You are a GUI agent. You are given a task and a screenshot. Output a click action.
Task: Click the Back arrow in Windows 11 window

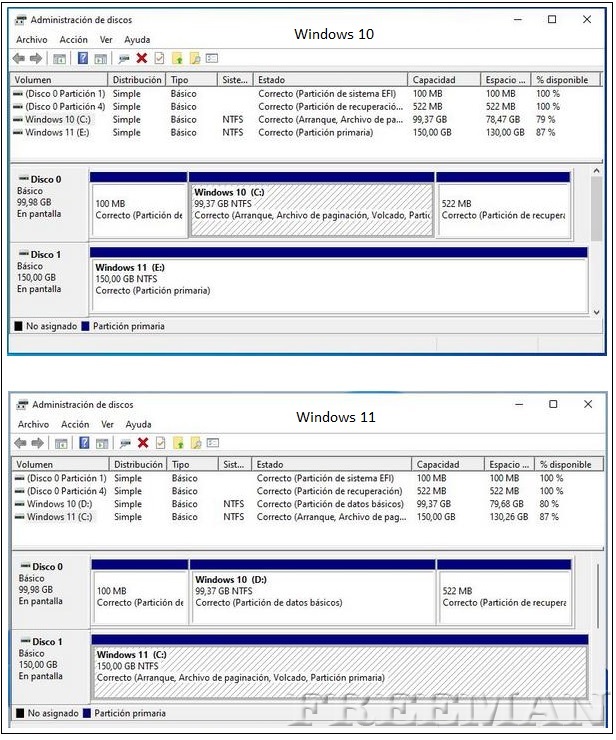(20, 443)
